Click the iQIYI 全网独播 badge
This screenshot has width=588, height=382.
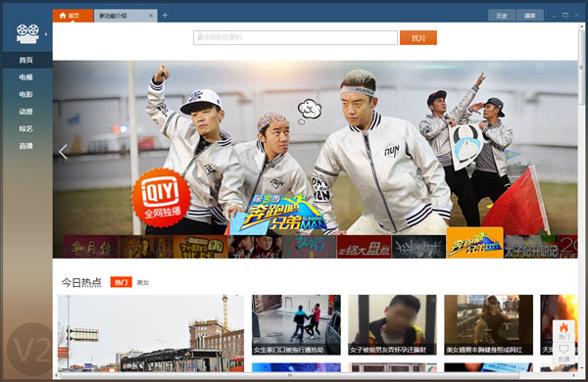pyautogui.click(x=161, y=197)
